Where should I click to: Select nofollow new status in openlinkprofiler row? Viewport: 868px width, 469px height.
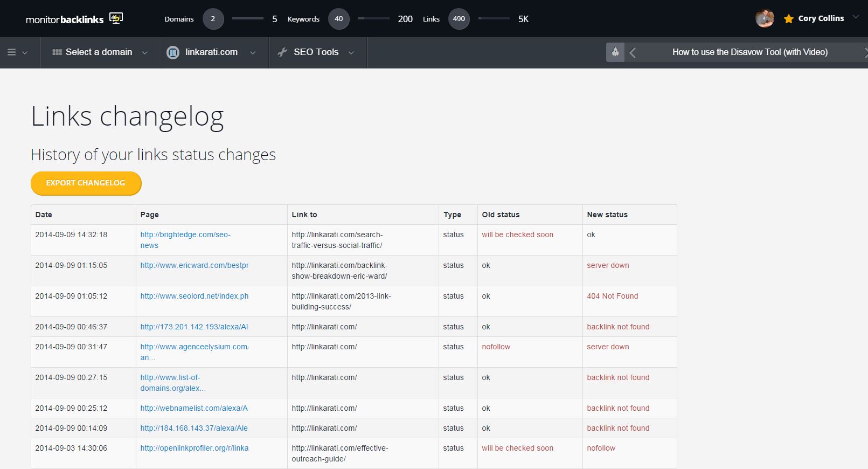tap(601, 448)
